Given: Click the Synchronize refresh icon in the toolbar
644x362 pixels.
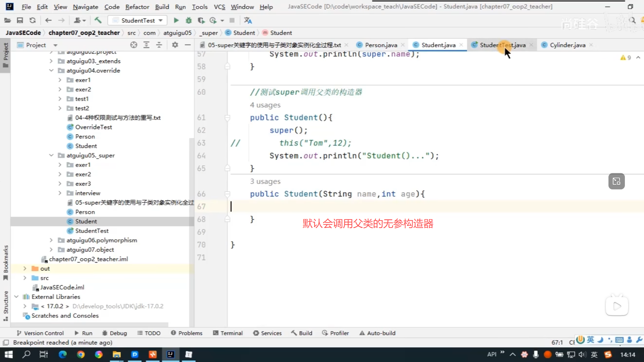Looking at the screenshot, I should point(33,20).
